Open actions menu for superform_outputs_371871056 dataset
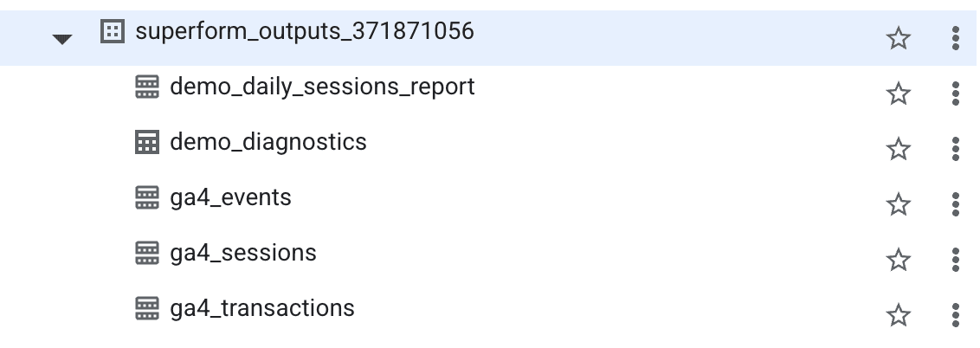The image size is (980, 348). pos(956,38)
